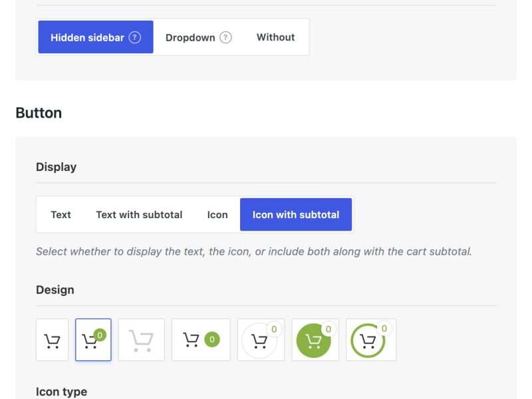Click the 'Select whether to display' description
The image size is (532, 399).
tap(254, 251)
